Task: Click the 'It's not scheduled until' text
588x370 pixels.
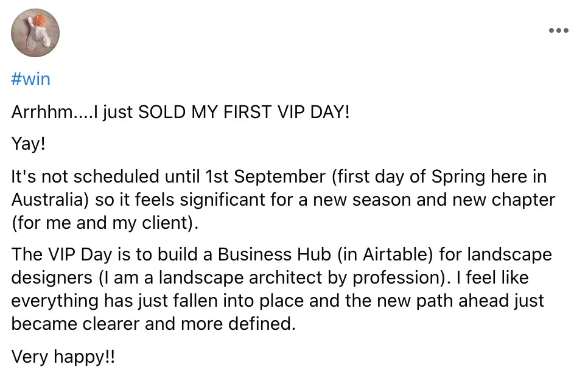Action: (105, 176)
